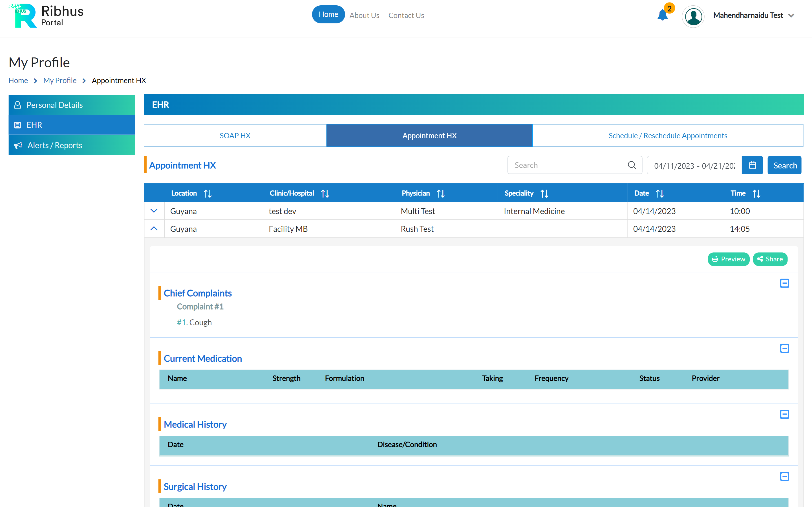Click the Search button
The width and height of the screenshot is (812, 507).
pos(784,165)
